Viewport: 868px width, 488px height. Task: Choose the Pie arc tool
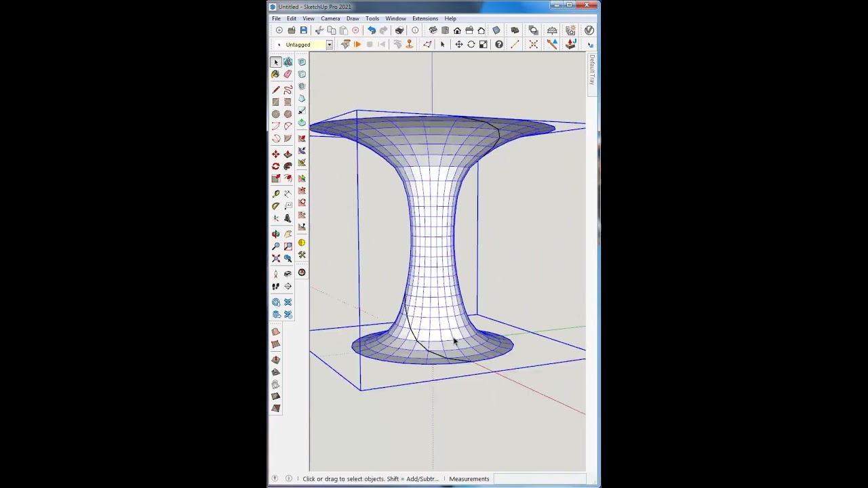[x=288, y=138]
